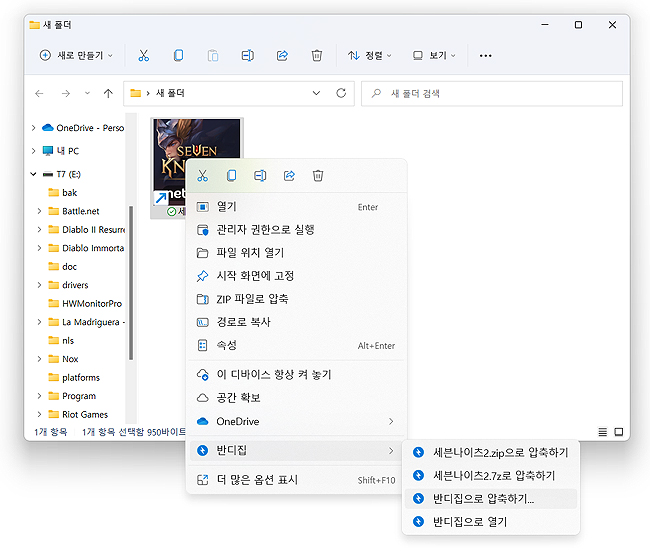The image size is (650, 551).
Task: Open the recent locations dropdown arrow
Action: tap(87, 94)
